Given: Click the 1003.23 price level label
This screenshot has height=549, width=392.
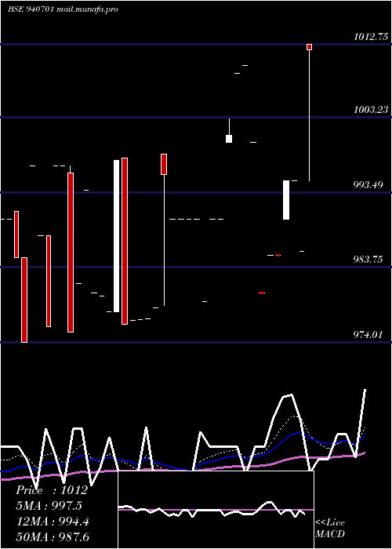Looking at the screenshot, I should pyautogui.click(x=371, y=110).
